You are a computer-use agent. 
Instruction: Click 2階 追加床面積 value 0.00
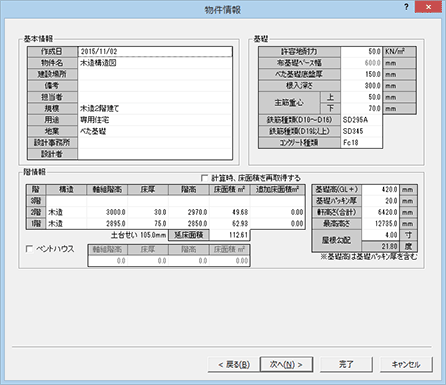[277, 212]
